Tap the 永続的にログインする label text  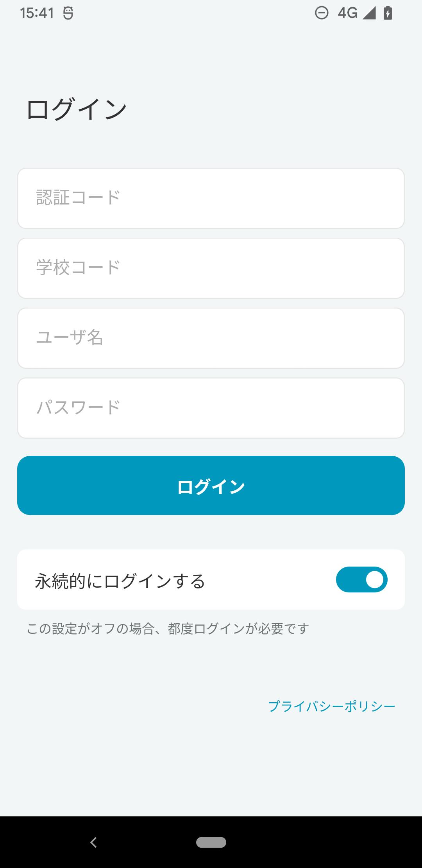coord(120,581)
